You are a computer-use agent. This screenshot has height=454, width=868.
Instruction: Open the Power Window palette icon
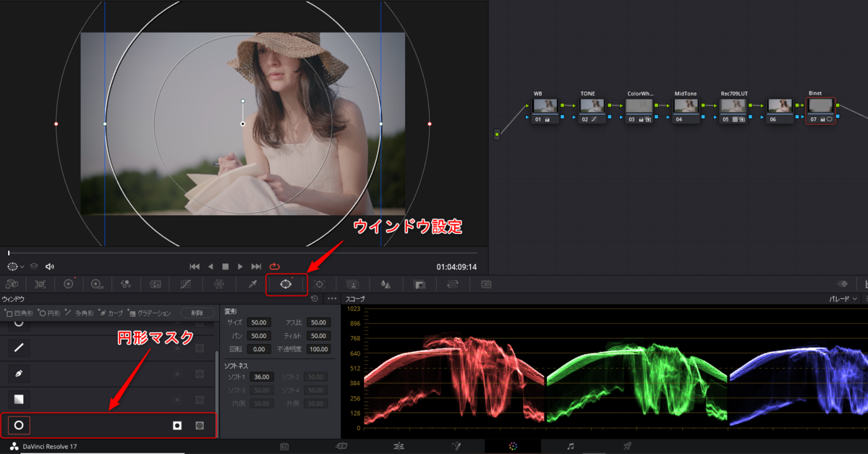pyautogui.click(x=286, y=285)
